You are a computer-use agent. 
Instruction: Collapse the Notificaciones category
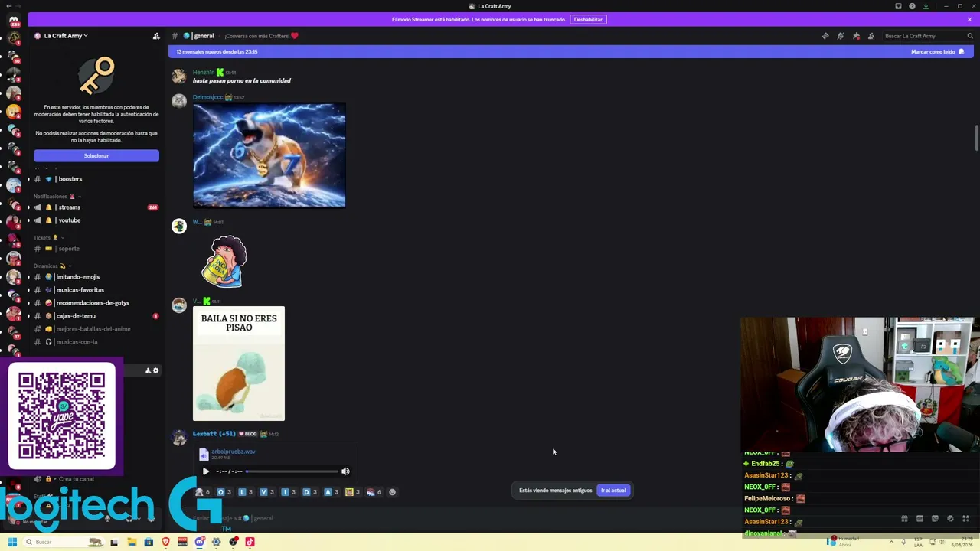[x=57, y=197]
